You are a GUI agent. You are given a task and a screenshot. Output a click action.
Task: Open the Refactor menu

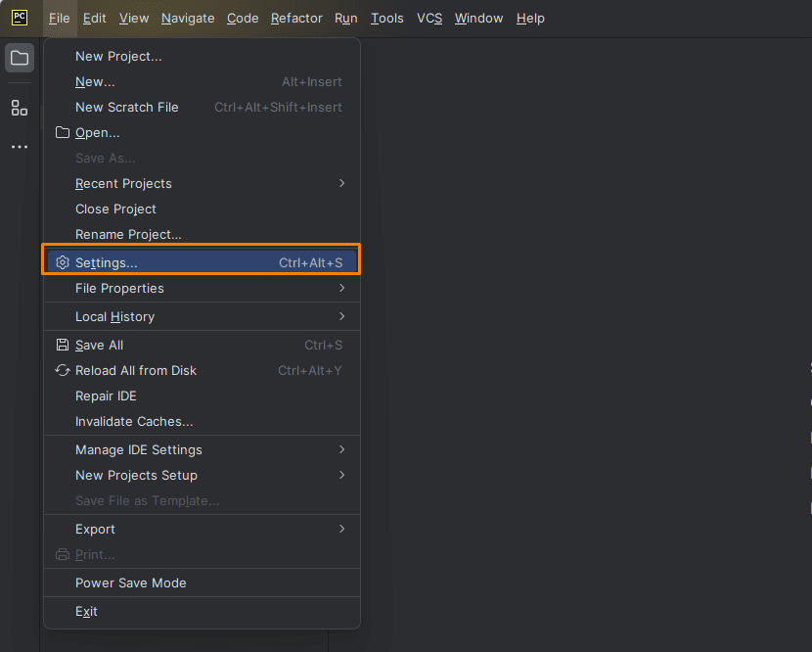click(x=296, y=19)
